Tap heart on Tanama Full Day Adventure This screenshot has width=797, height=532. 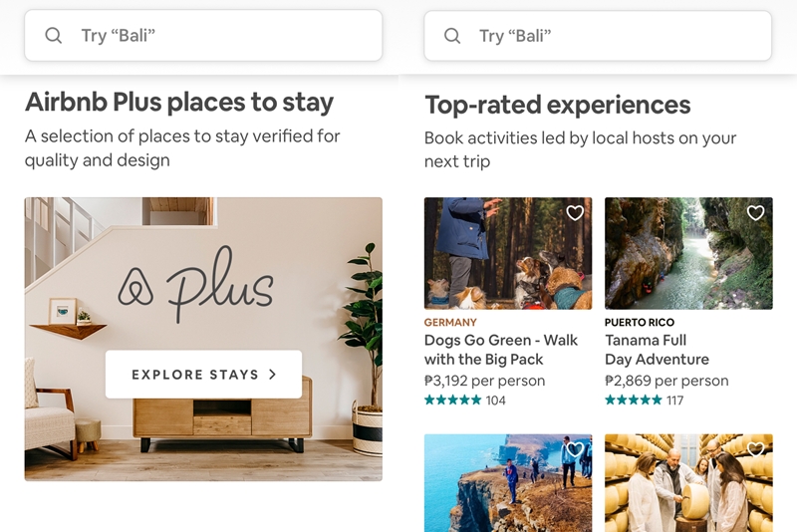click(755, 213)
